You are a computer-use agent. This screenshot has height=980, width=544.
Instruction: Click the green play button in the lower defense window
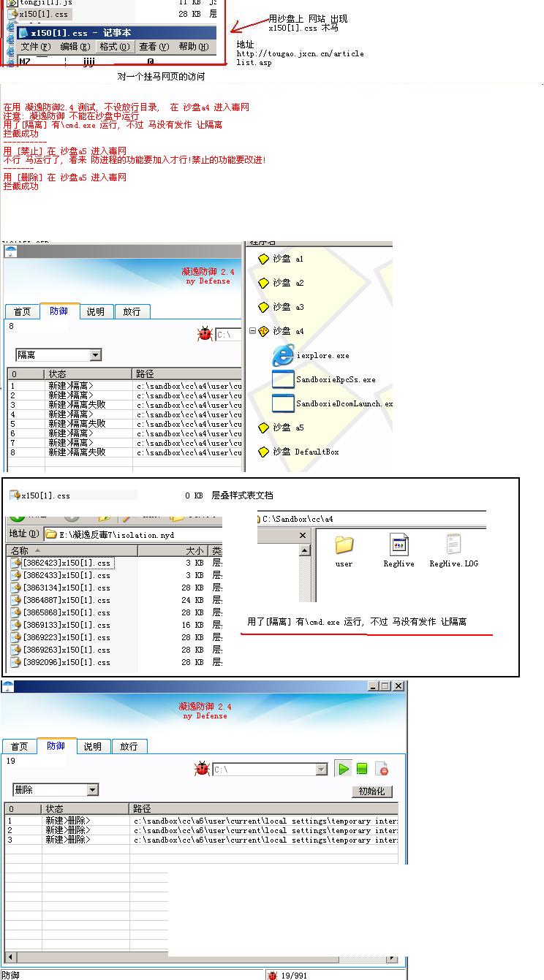(x=343, y=769)
